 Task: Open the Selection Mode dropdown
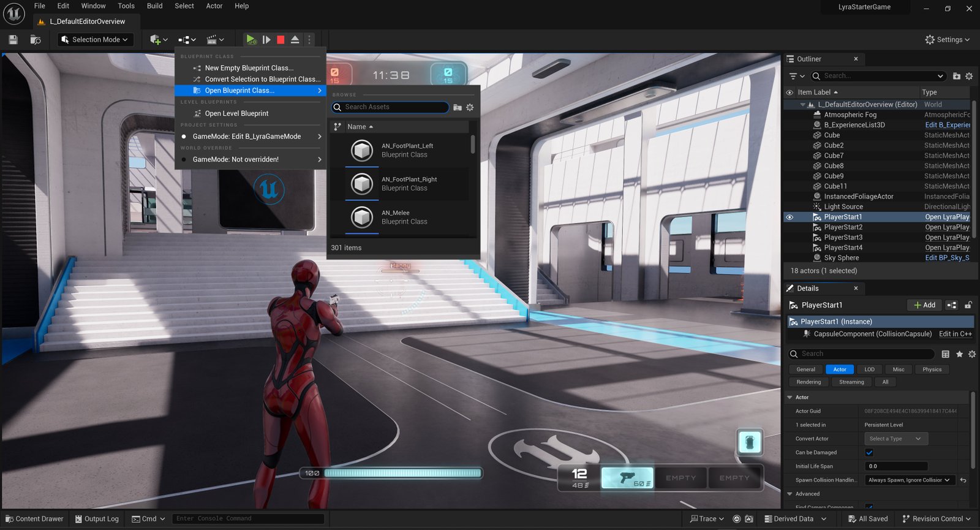[95, 40]
